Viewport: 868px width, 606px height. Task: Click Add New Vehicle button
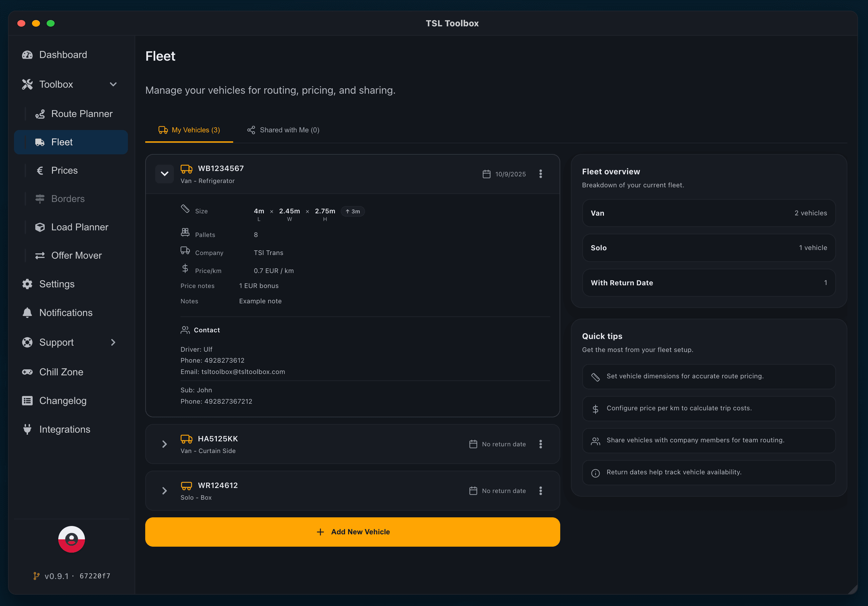pos(352,532)
